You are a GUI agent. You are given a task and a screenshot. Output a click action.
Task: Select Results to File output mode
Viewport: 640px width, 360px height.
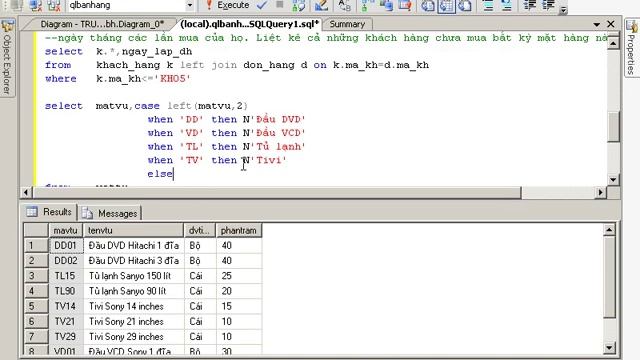[x=465, y=5]
